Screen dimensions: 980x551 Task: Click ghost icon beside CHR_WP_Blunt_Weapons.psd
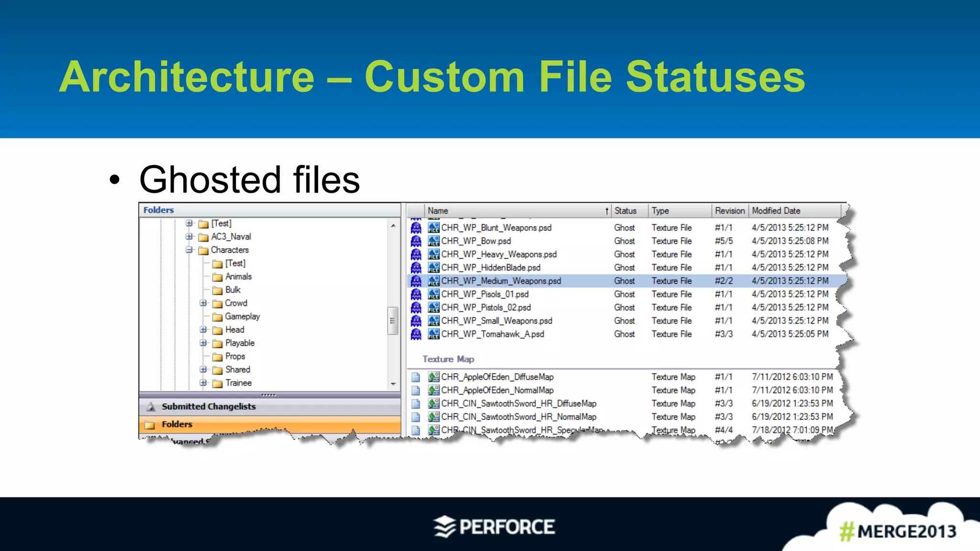[416, 228]
